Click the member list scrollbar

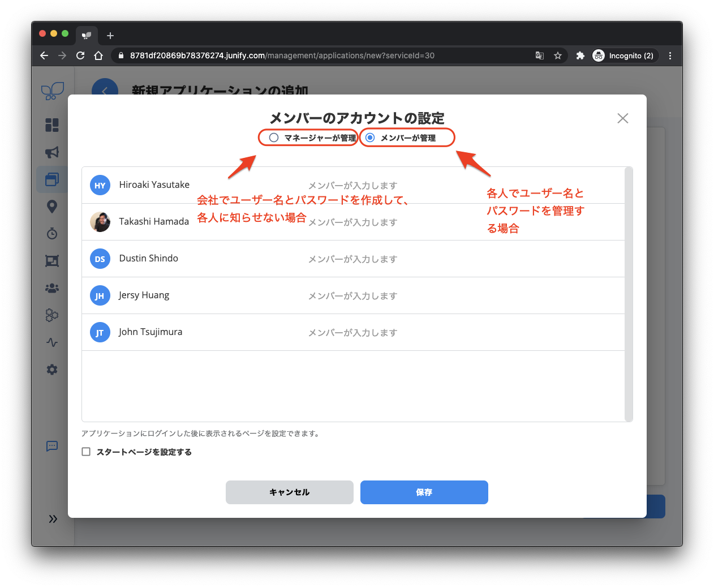coord(628,294)
